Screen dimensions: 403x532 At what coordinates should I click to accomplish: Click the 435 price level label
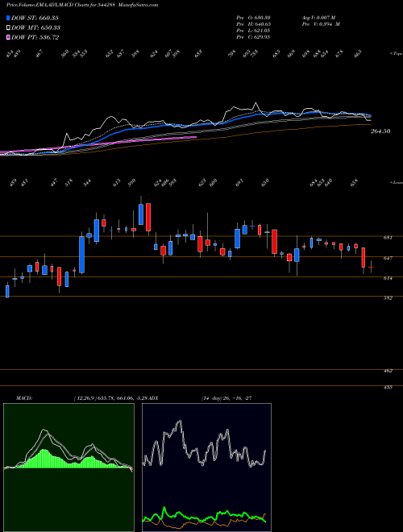(x=388, y=387)
